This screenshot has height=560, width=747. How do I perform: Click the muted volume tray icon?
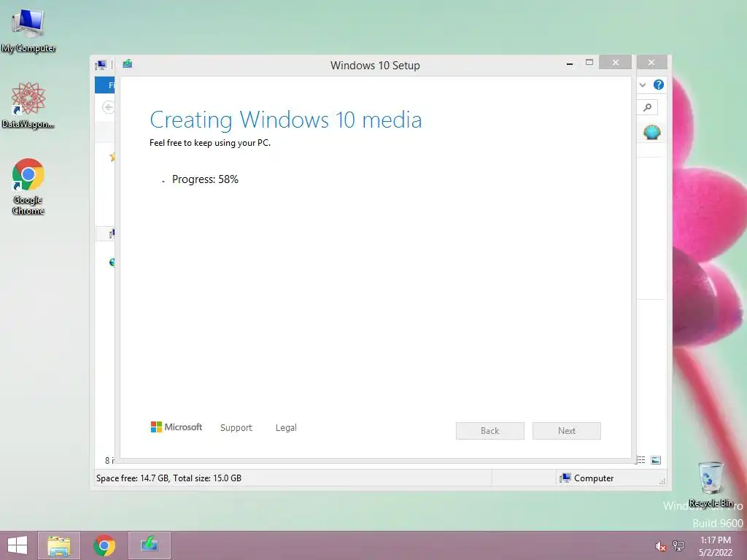660,546
